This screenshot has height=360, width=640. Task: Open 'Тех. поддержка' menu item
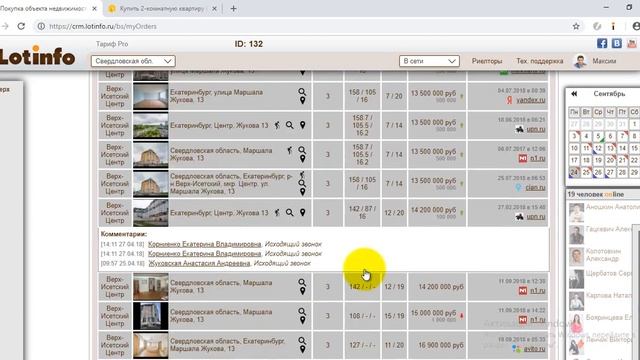(x=540, y=61)
